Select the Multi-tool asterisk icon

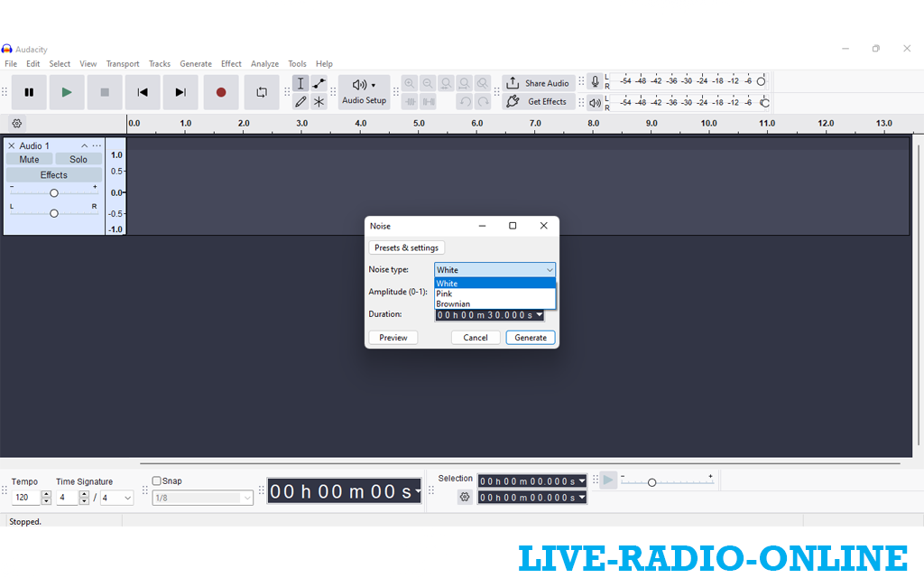319,102
